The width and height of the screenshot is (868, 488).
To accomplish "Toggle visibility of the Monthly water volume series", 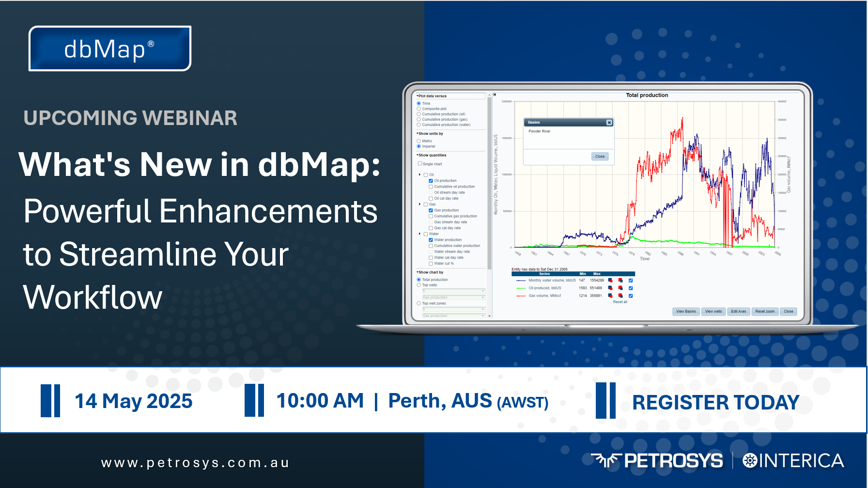I will [631, 281].
